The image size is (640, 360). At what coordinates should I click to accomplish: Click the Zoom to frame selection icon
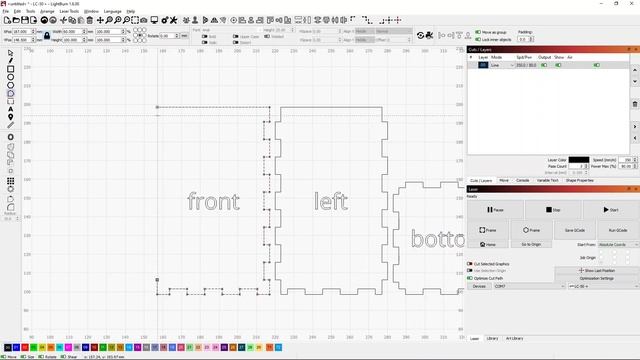(x=135, y=20)
